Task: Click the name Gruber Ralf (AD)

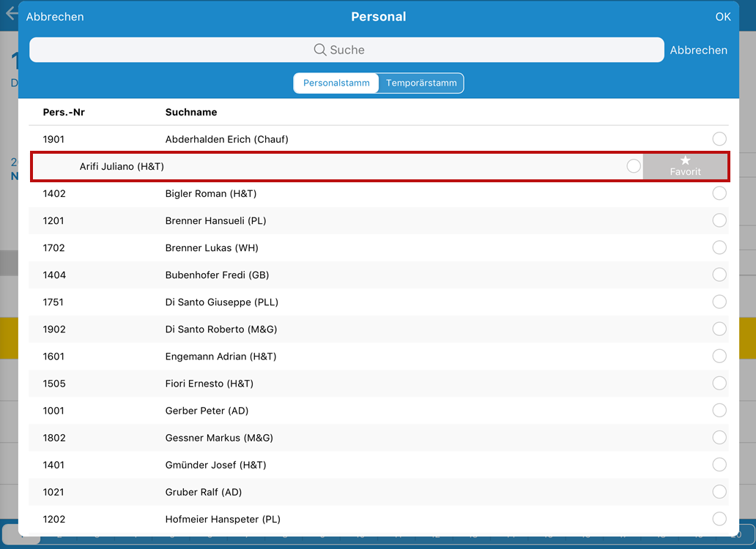Action: 204,492
